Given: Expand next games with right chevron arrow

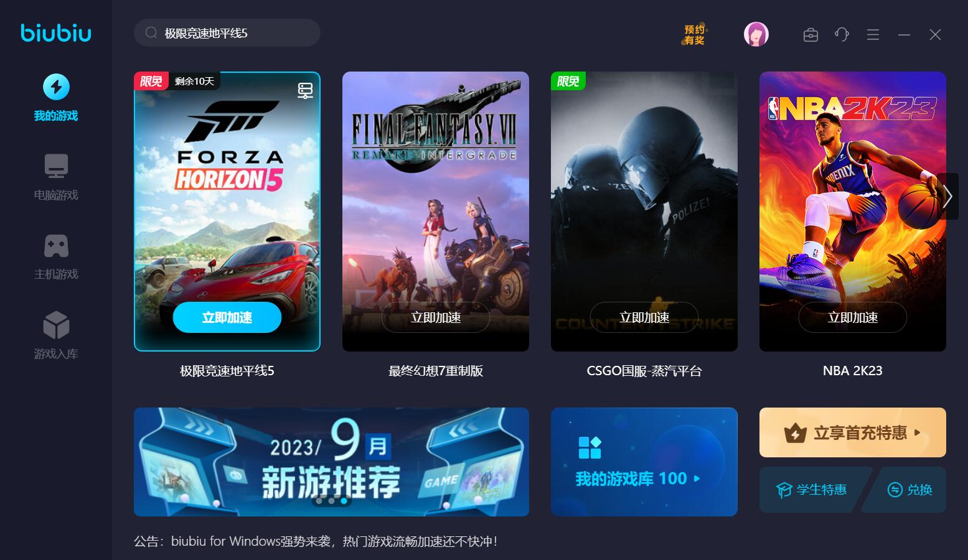Looking at the screenshot, I should [947, 197].
